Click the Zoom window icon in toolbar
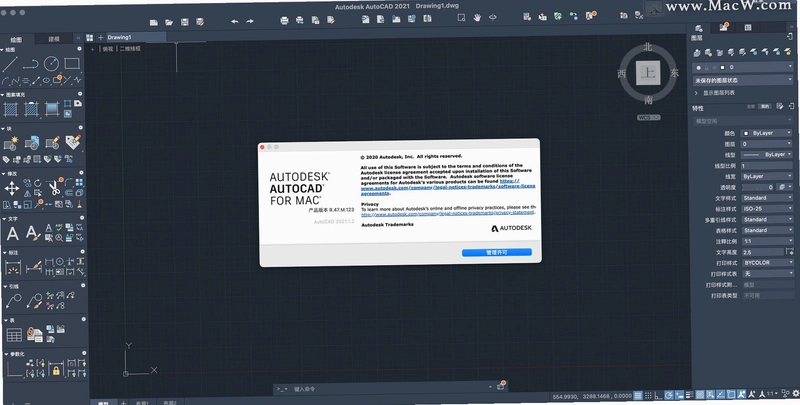The height and width of the screenshot is (405, 800). point(461,18)
